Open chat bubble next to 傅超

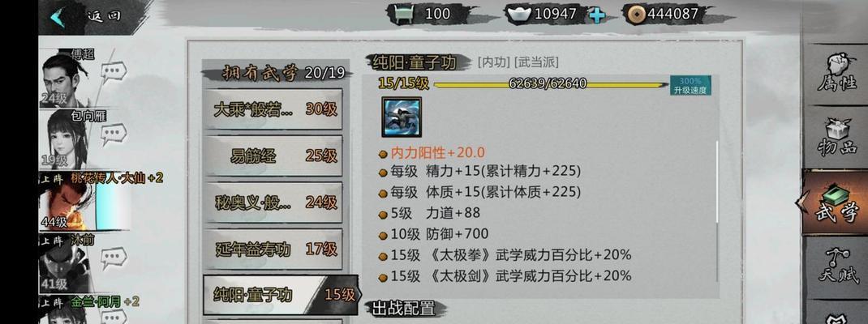[114, 71]
